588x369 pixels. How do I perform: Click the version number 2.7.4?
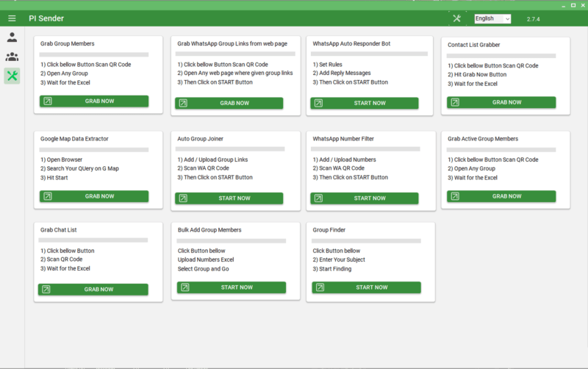534,19
